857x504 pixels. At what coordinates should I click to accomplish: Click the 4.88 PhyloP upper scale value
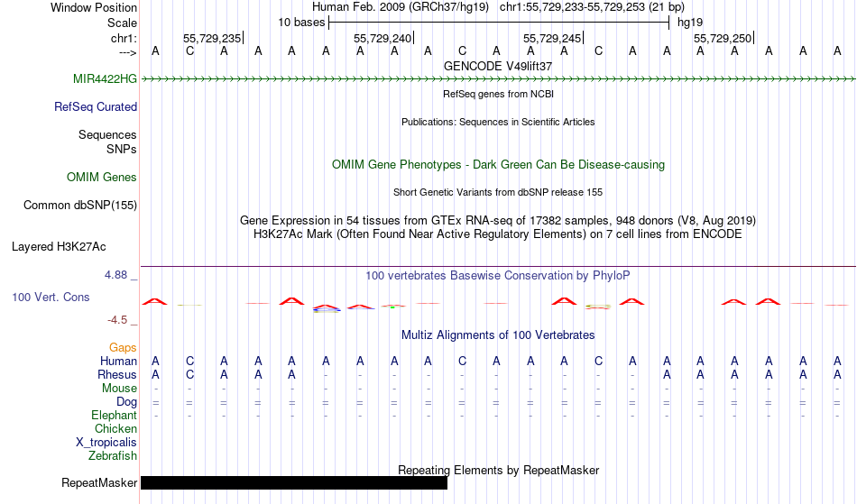pyautogui.click(x=116, y=275)
